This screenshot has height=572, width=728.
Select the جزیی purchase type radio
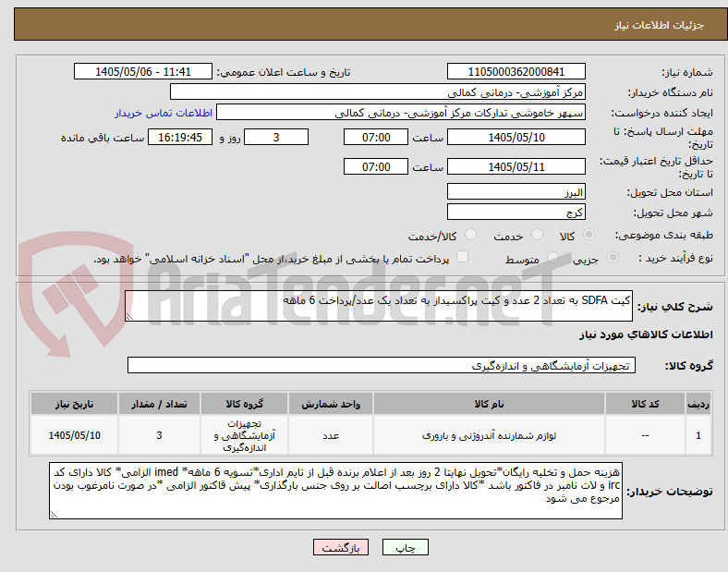pyautogui.click(x=613, y=257)
